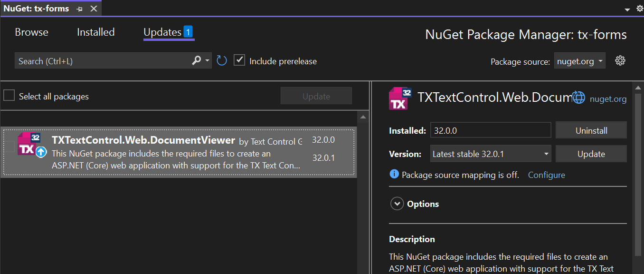Open the nuget.org link
The height and width of the screenshot is (274, 644).
608,99
